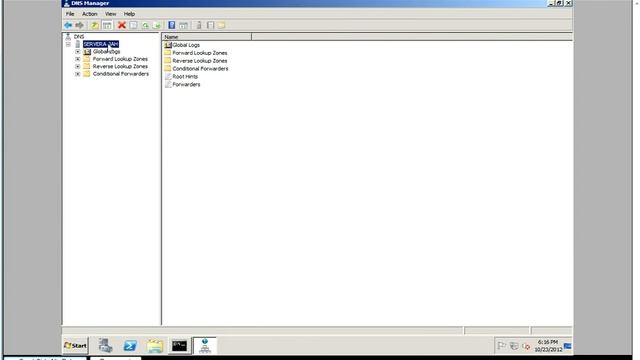Screen dimensions: 640x360
Task: Select the DNS root in the tree
Action: coord(79,37)
